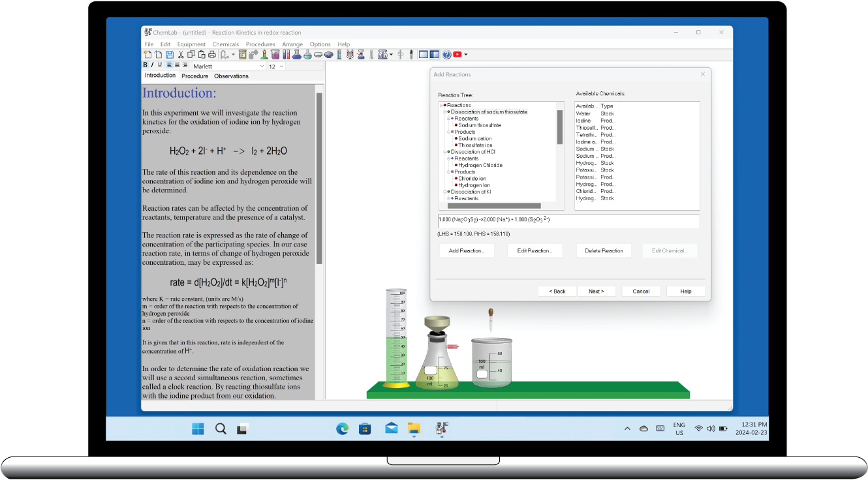868x480 pixels.
Task: Open ChemLab help via the question mark icon
Action: [x=446, y=54]
